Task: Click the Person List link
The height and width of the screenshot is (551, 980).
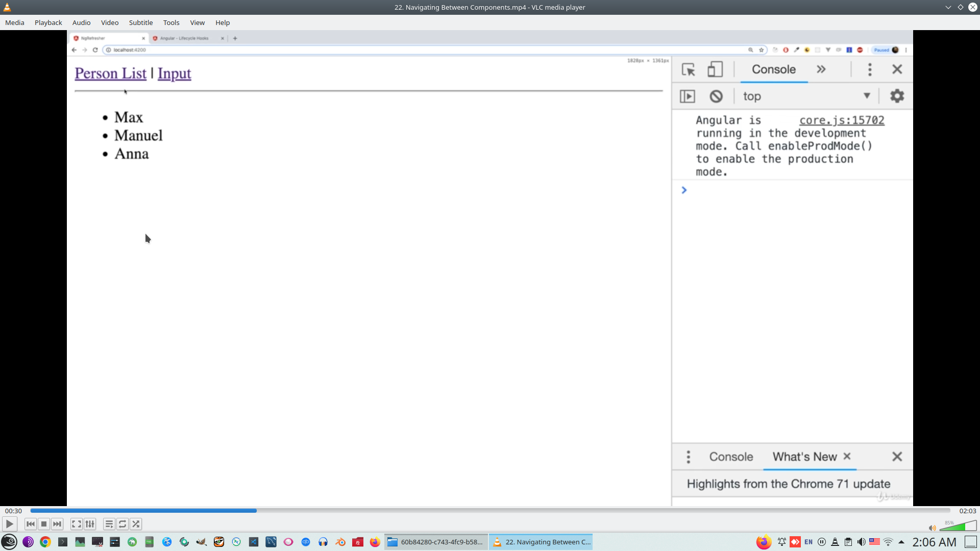Action: click(x=110, y=73)
